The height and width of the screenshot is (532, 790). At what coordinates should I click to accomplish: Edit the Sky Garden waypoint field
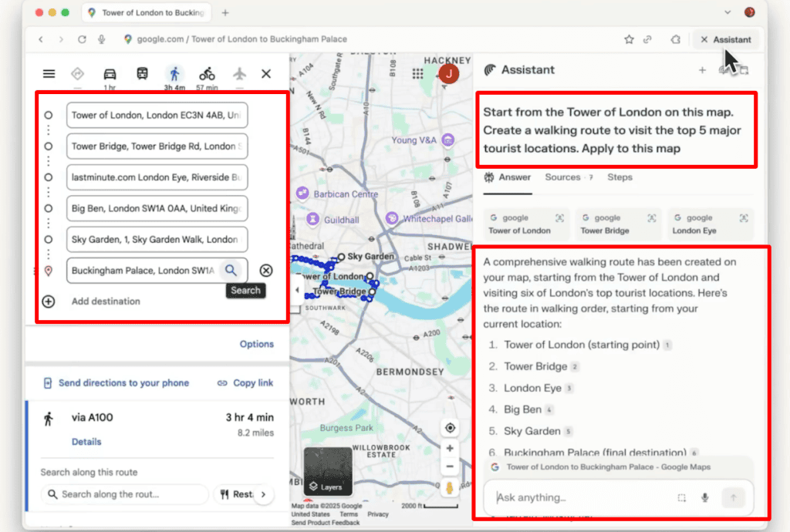157,240
